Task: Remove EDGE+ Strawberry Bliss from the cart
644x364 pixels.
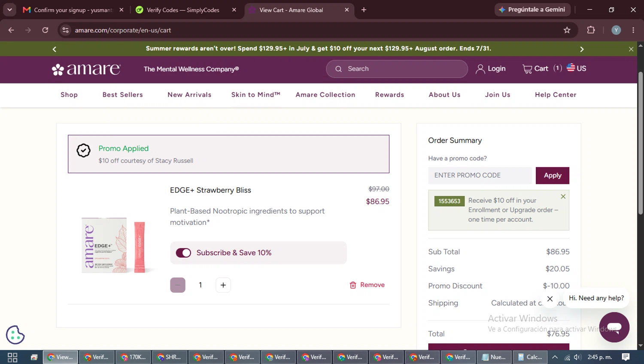Action: [x=367, y=285]
